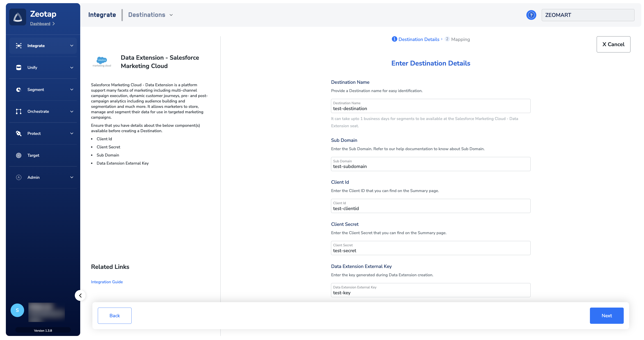The image size is (644, 340).
Task: Collapse the sidebar with arrow button
Action: [x=80, y=296]
